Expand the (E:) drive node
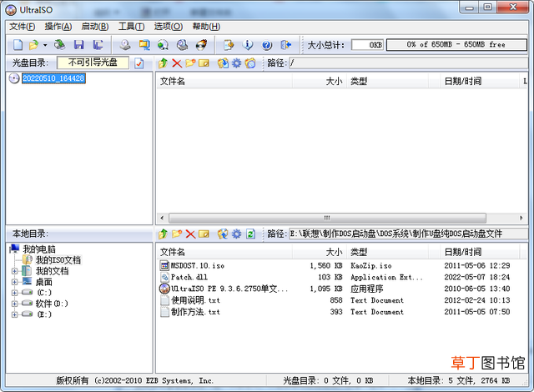534x392 pixels. [x=14, y=314]
